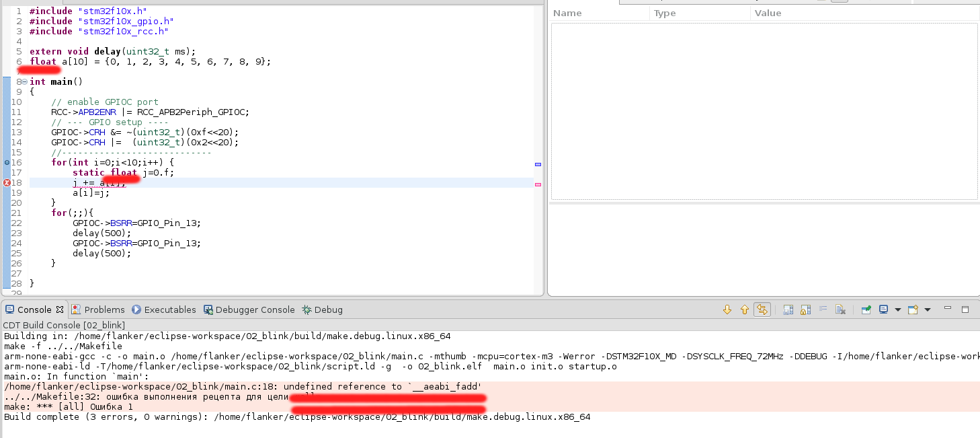Open the Display Selected Console dropdown arrow
The image size is (980, 438).
[x=898, y=309]
